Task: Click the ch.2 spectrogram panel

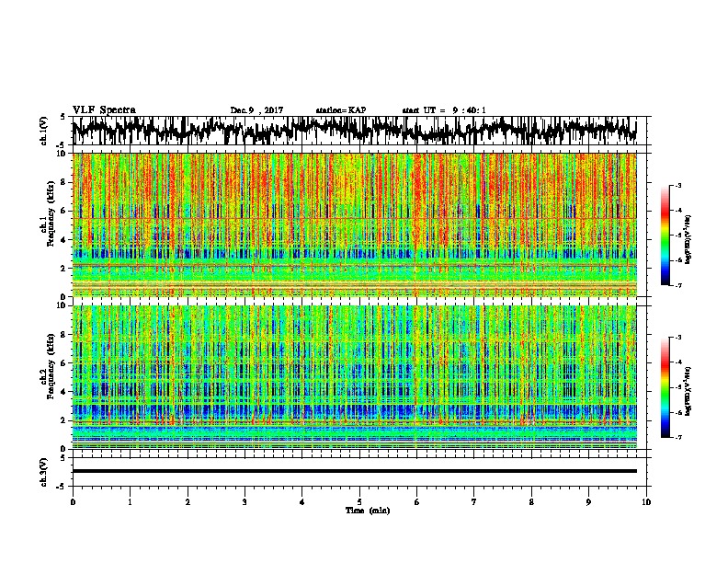Action: [354, 377]
